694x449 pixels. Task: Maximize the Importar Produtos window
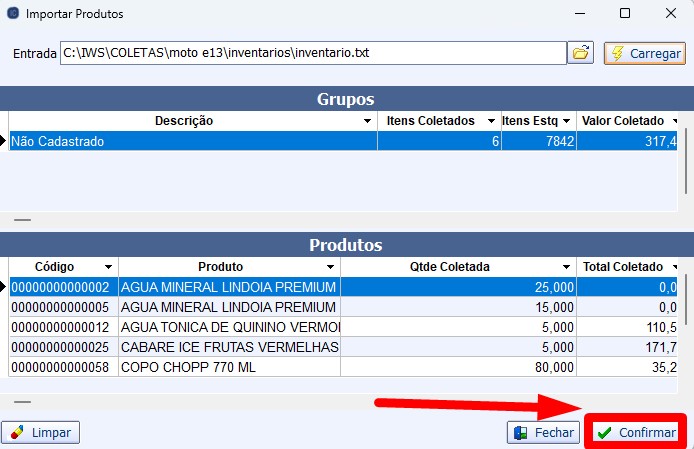point(624,14)
